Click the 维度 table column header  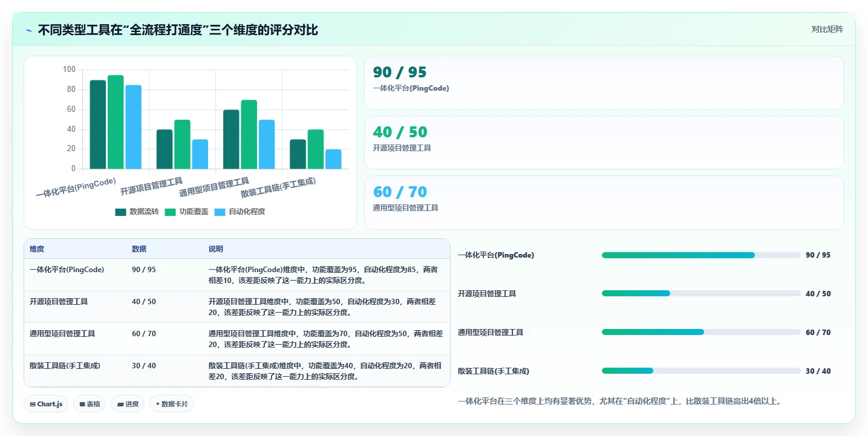click(x=37, y=249)
